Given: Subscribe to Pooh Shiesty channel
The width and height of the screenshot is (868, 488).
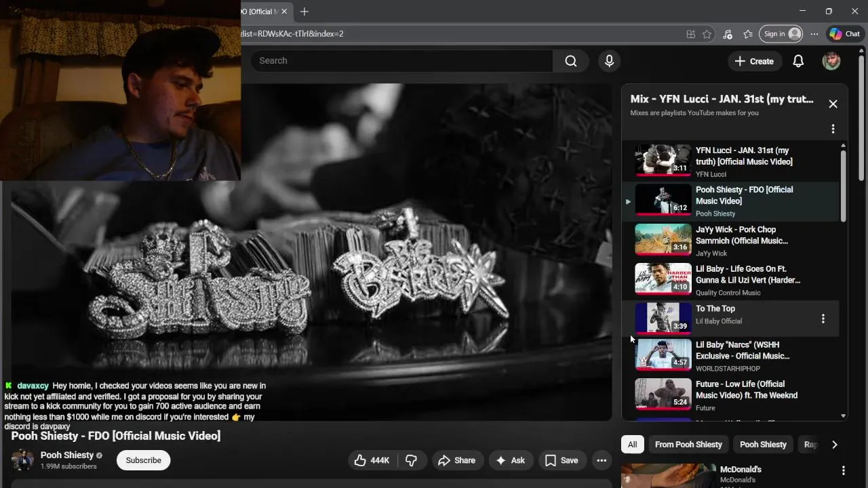Looking at the screenshot, I should pyautogui.click(x=144, y=460).
